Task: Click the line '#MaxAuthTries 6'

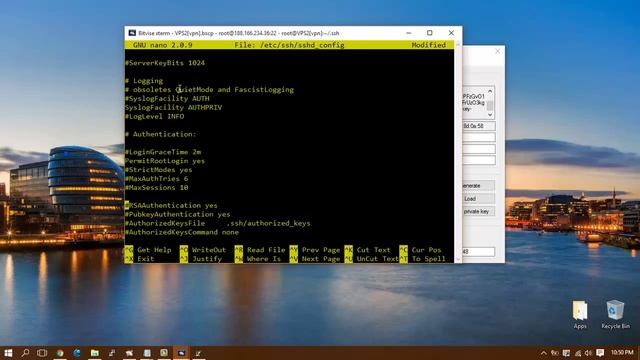Action: (156, 179)
